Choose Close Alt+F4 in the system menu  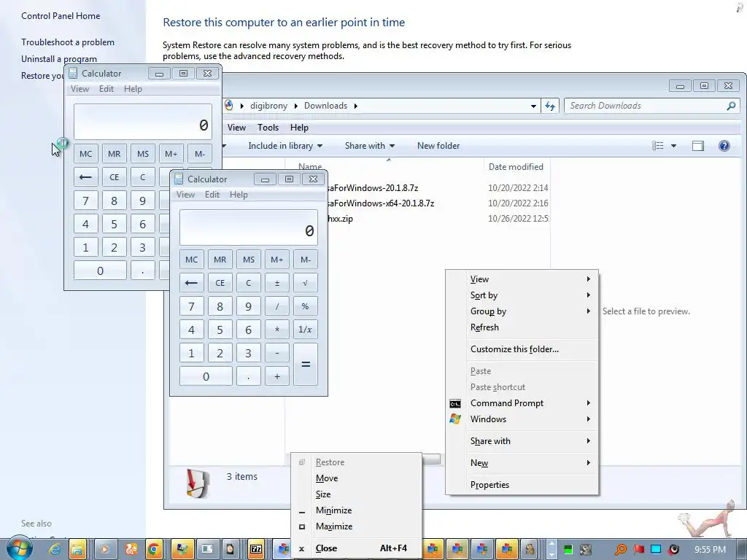click(x=356, y=548)
